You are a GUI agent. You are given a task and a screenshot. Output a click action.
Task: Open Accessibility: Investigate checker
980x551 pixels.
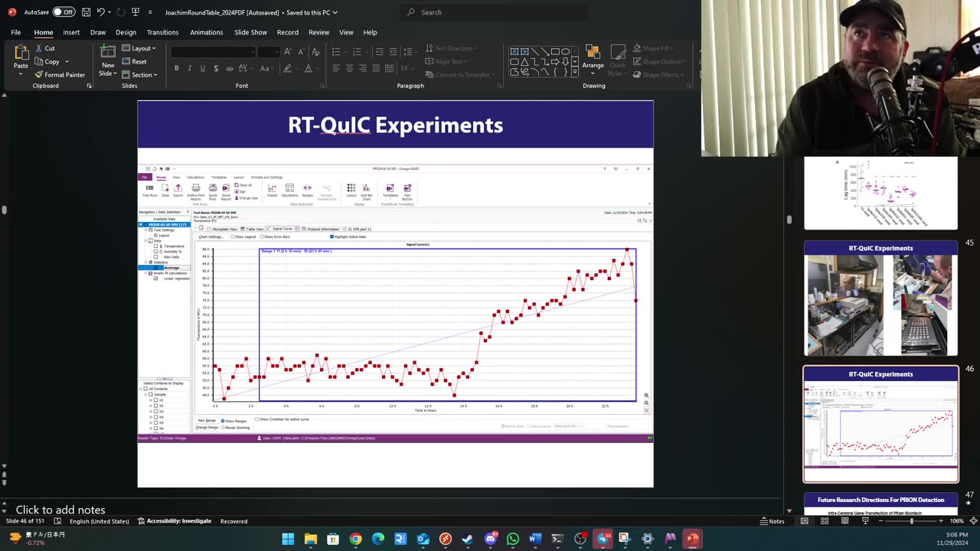pos(175,521)
